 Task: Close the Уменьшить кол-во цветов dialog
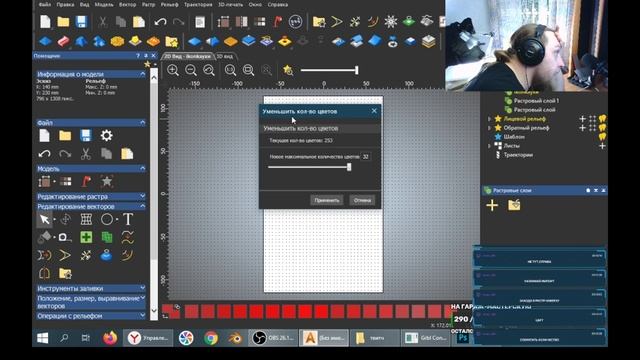coord(374,111)
